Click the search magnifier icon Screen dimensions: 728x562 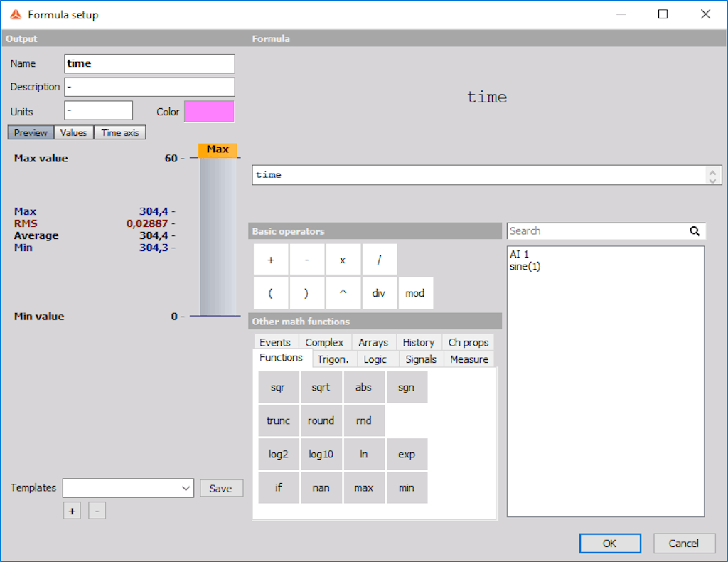(x=695, y=230)
